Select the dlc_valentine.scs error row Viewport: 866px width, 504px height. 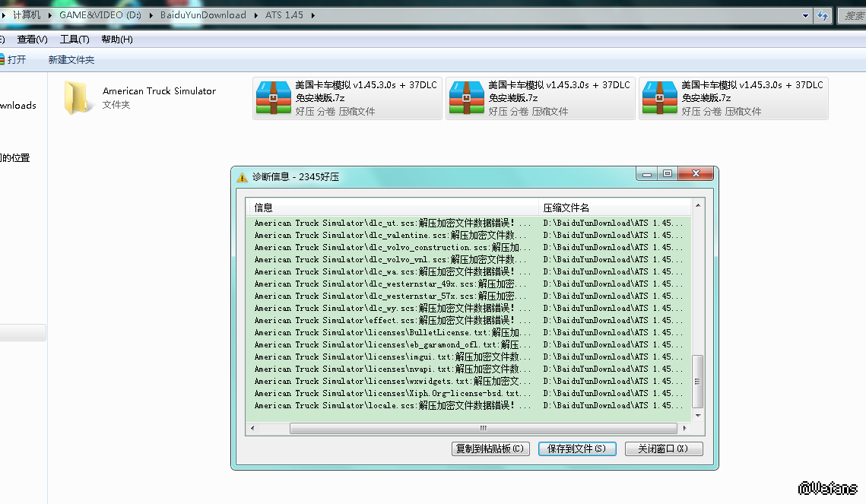pos(468,235)
